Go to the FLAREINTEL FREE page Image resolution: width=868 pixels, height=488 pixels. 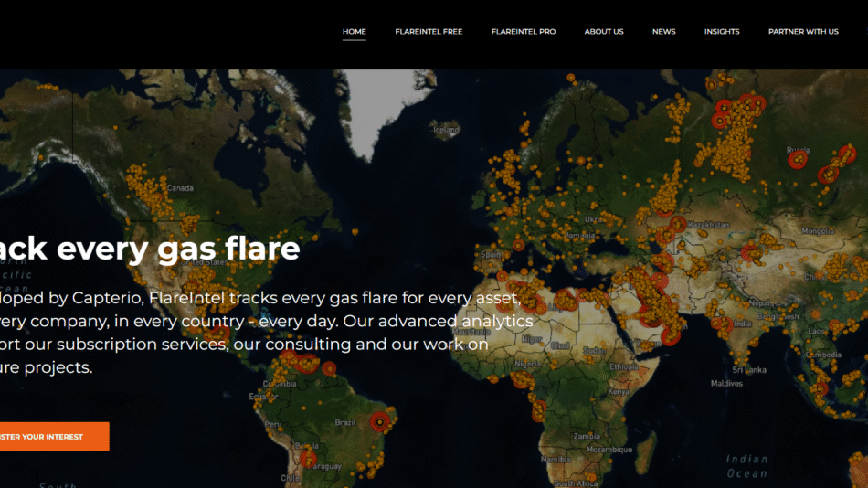coord(429,32)
